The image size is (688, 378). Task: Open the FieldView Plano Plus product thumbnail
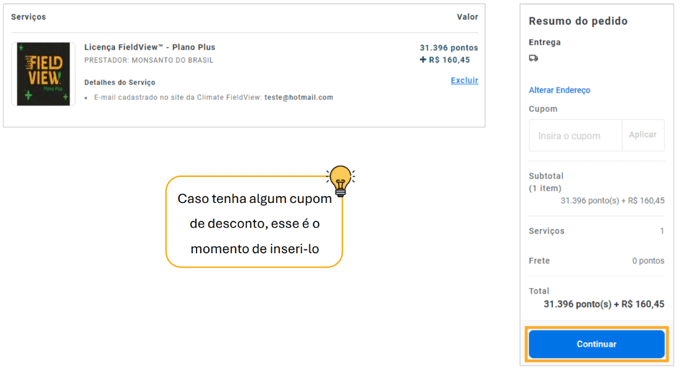(x=43, y=74)
